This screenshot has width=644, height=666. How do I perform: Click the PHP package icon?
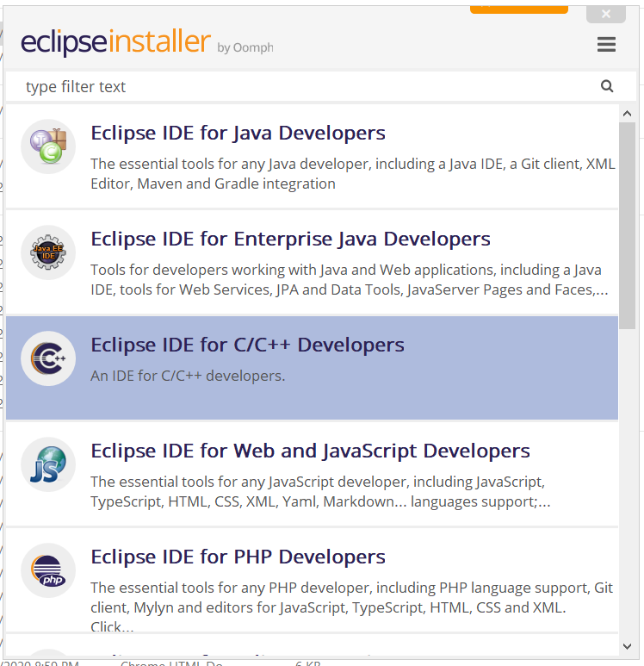click(48, 570)
